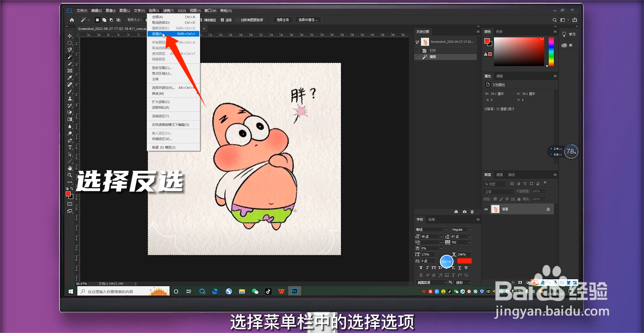Set history brush source for 魔棒
The height and width of the screenshot is (333, 644).
(418, 57)
